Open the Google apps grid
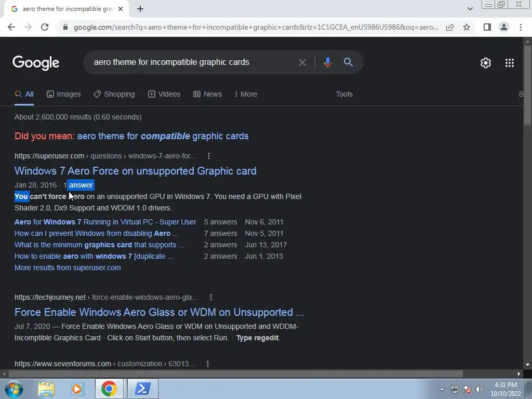This screenshot has height=399, width=532. [x=510, y=63]
